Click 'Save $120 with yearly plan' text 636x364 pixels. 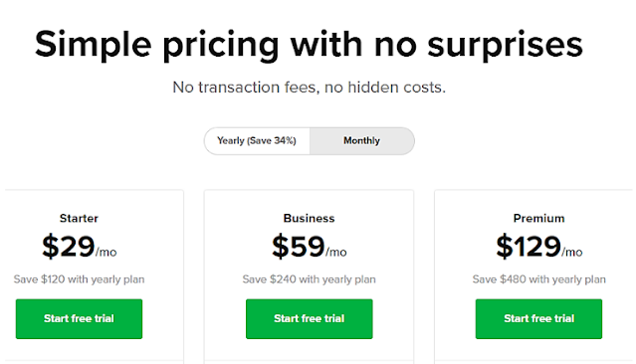pyautogui.click(x=79, y=279)
